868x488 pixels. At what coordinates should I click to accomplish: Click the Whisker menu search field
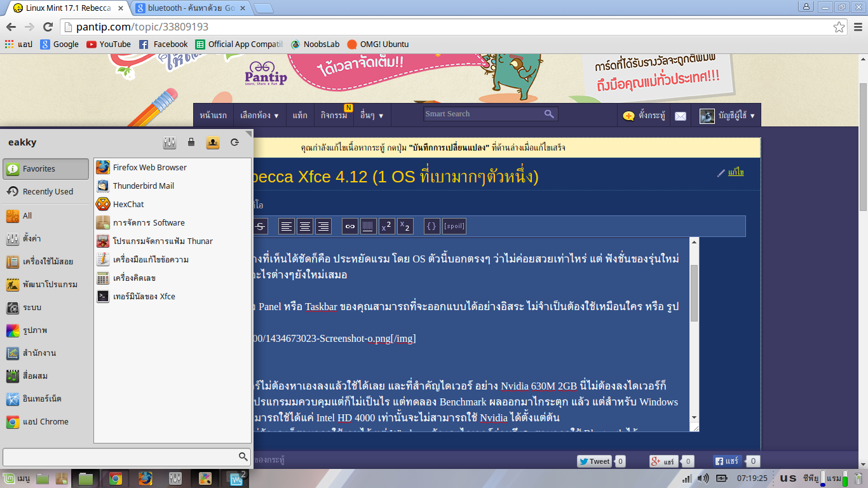click(126, 457)
